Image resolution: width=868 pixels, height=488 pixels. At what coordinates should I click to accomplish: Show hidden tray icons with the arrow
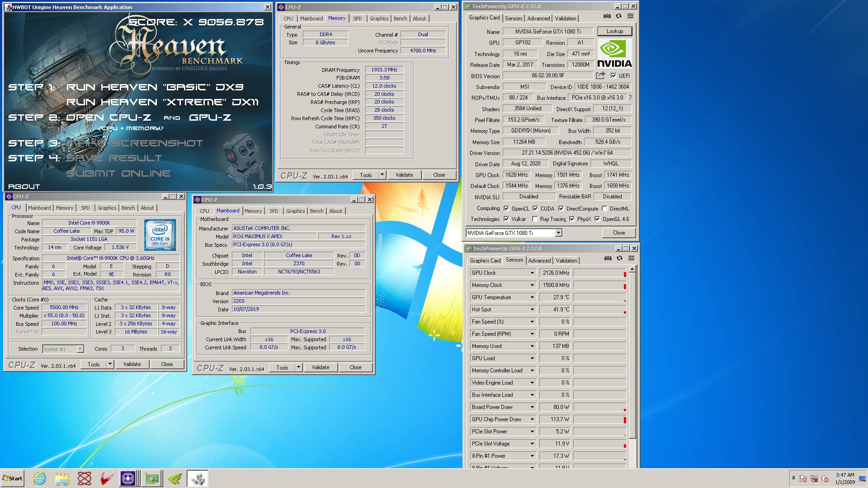[793, 478]
